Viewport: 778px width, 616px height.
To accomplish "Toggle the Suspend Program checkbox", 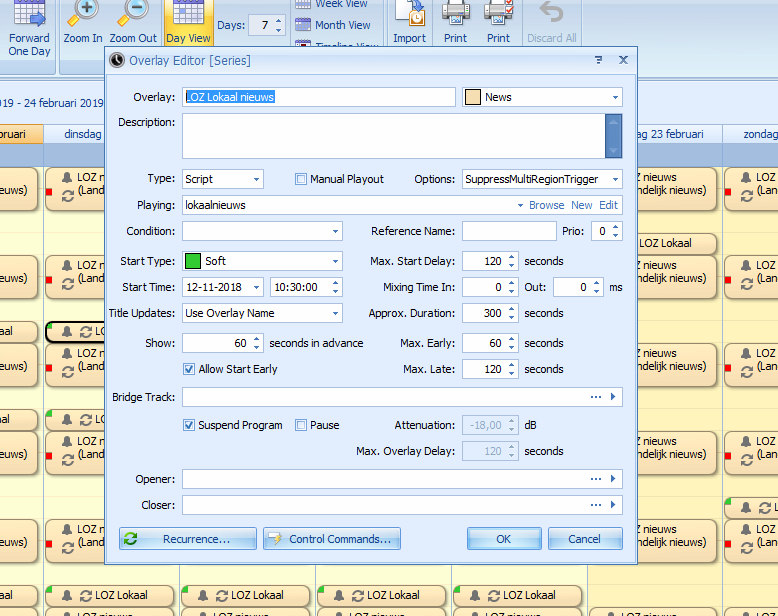I will [189, 425].
